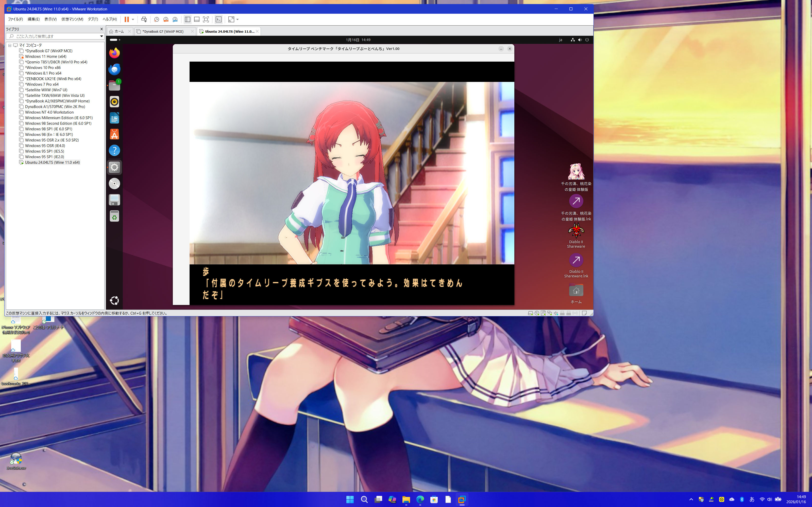Screen dimensions: 812x507
Task: Select Windows 11 Home (x64) in library
Action: coord(46,56)
